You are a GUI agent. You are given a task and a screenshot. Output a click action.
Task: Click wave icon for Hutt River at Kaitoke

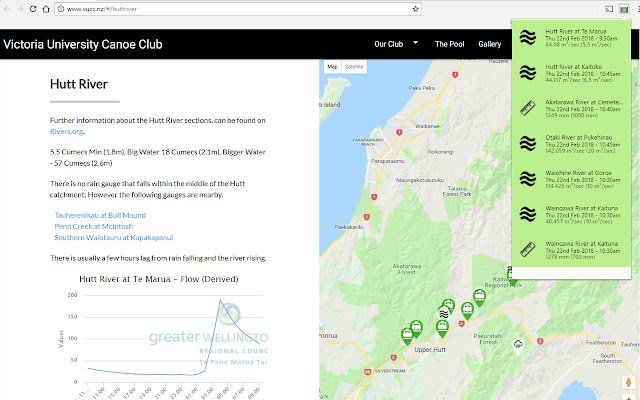pyautogui.click(x=527, y=73)
